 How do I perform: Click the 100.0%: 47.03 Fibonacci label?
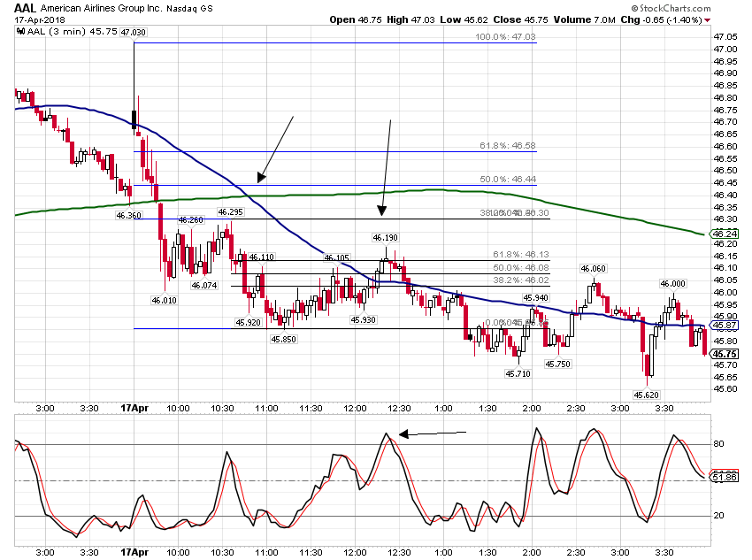pos(505,36)
